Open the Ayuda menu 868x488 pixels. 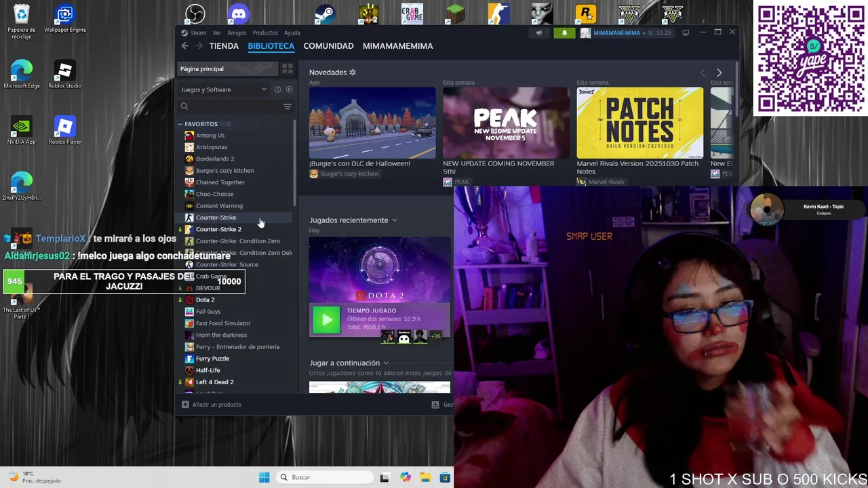tap(292, 33)
